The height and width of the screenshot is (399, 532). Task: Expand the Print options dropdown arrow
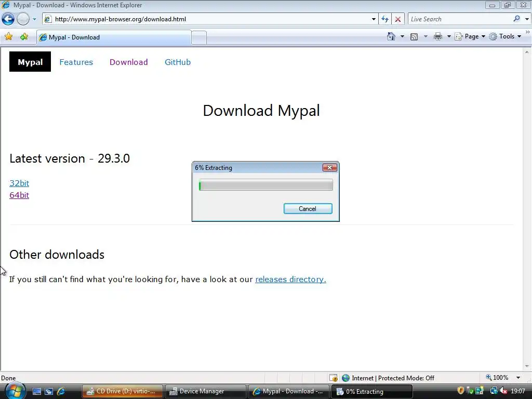click(448, 36)
